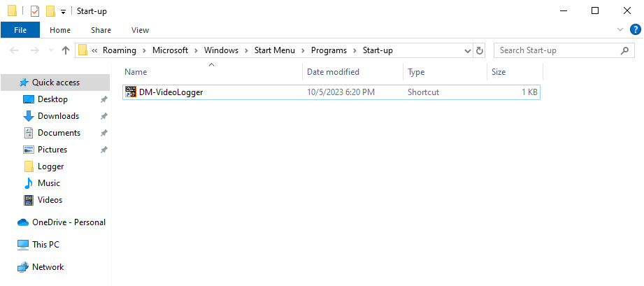644x286 pixels.
Task: Switch to the View tab
Action: pyautogui.click(x=140, y=30)
